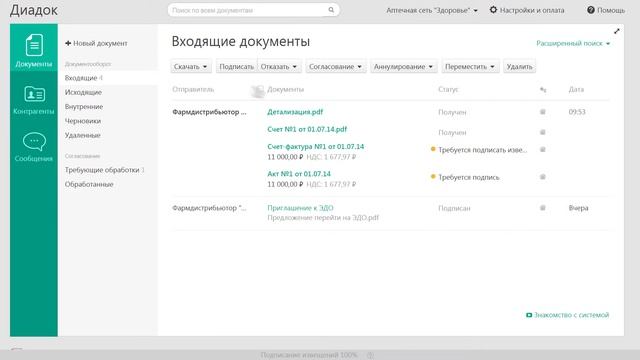Open the Отказать dropdown

coord(279,67)
